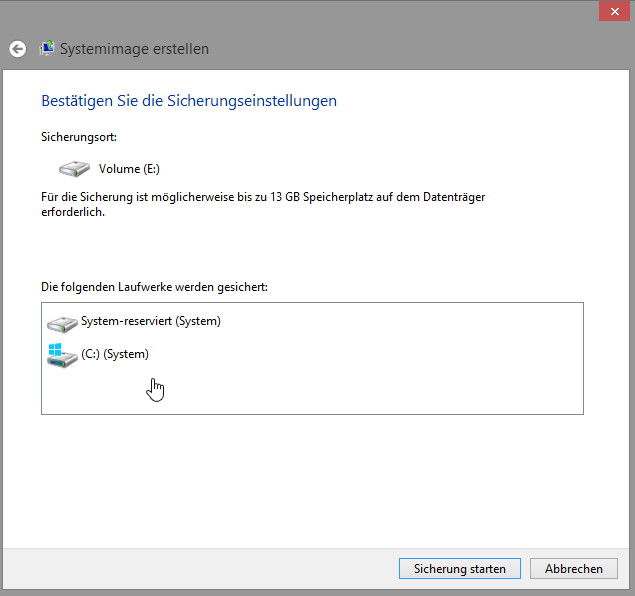Click the Volume (E:) label
Screen dimensions: 635x596
(x=129, y=169)
